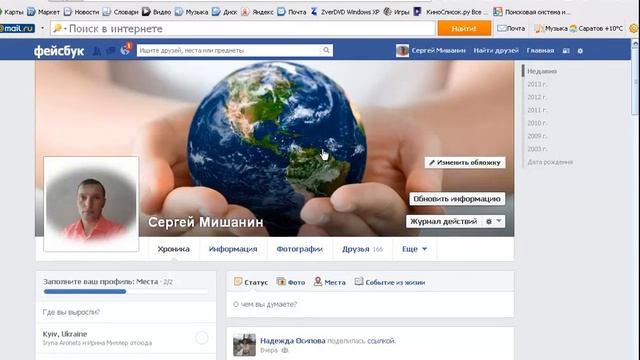Select the Статус composer tab

point(251,282)
